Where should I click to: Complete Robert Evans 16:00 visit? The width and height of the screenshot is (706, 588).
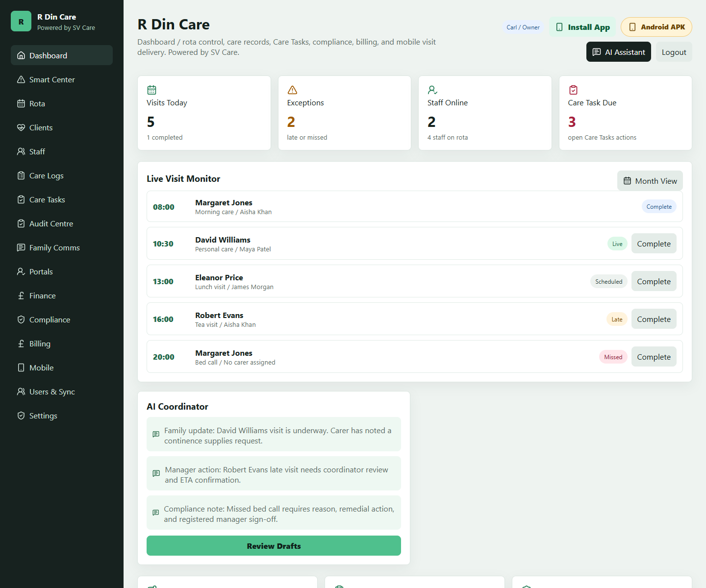[654, 319]
